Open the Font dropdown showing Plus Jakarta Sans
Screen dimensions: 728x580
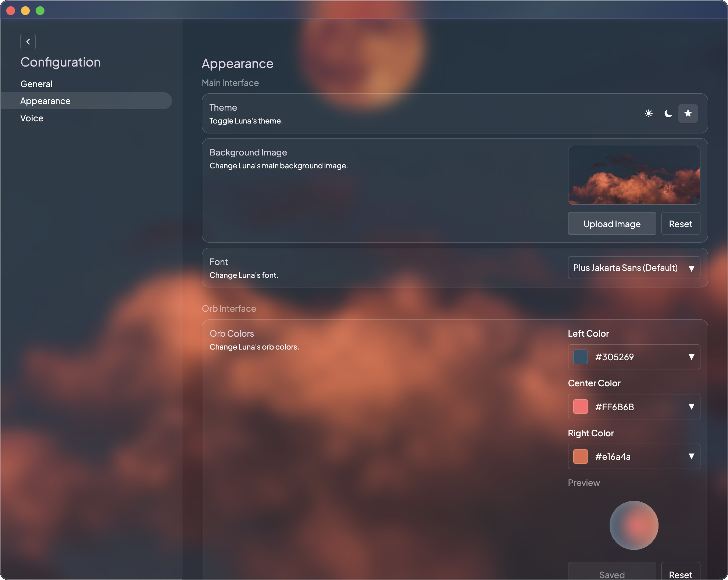coord(634,268)
